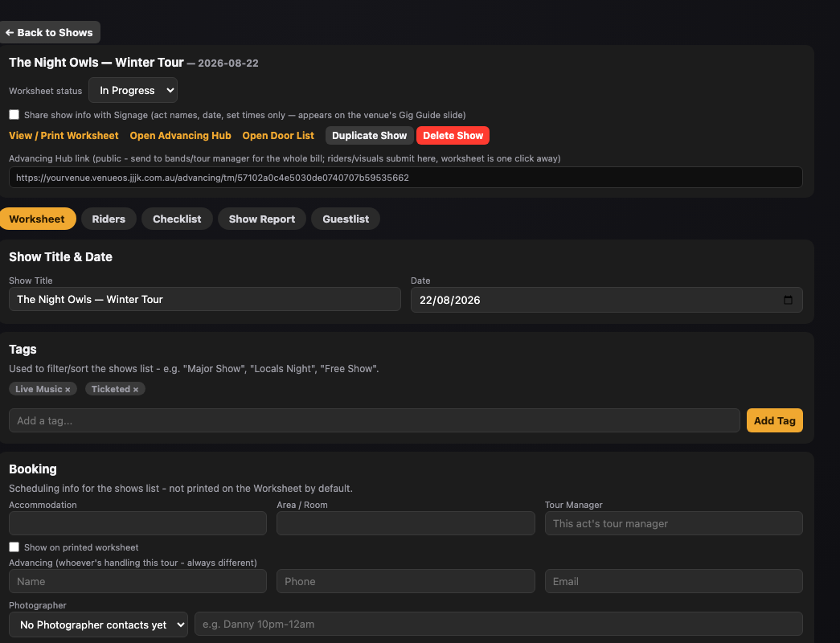The width and height of the screenshot is (840, 643).
Task: Click the Tour Manager input field
Action: tap(674, 523)
